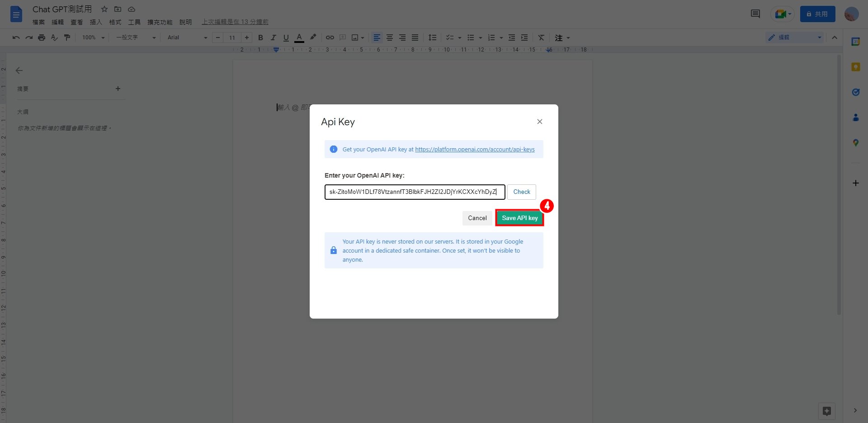Click the font size 11 field

232,38
